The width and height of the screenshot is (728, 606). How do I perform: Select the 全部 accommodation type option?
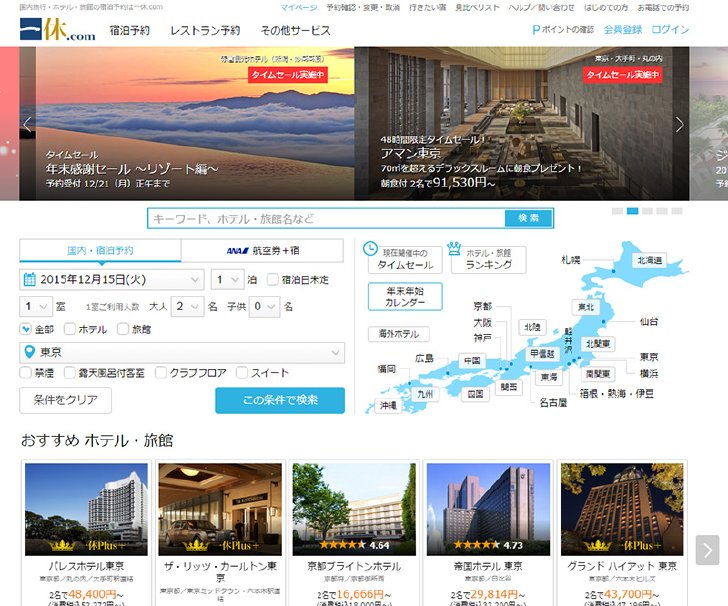click(x=26, y=329)
